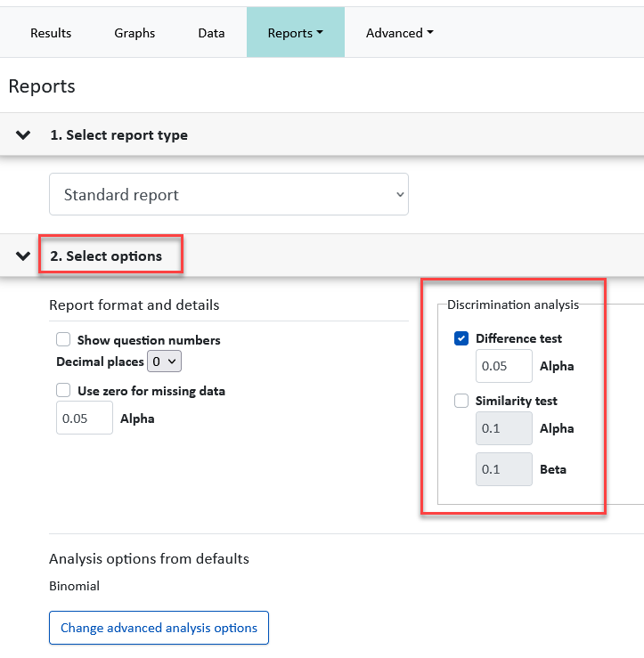Click Change advanced analysis options button
This screenshot has width=644, height=658.
pos(159,628)
